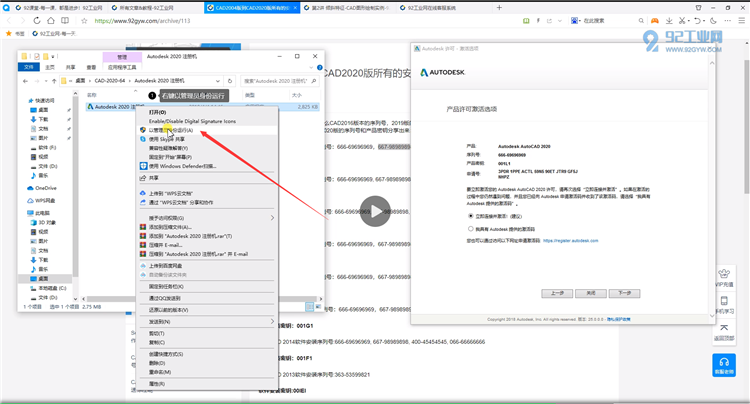Click 关闭 button in Autodesk dialog
Viewport: 750px width, 404px height.
(x=591, y=293)
